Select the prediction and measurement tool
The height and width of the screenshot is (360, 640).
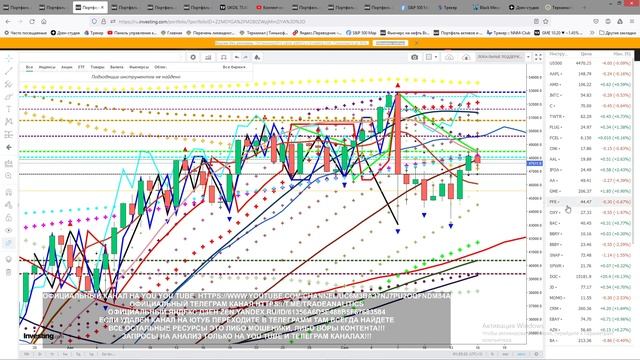[x=9, y=134]
